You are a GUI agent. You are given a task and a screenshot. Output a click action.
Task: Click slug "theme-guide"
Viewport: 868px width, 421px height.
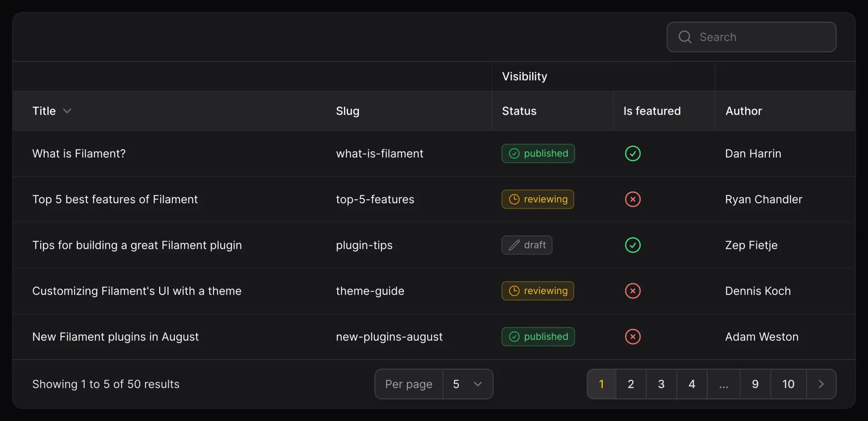point(370,291)
